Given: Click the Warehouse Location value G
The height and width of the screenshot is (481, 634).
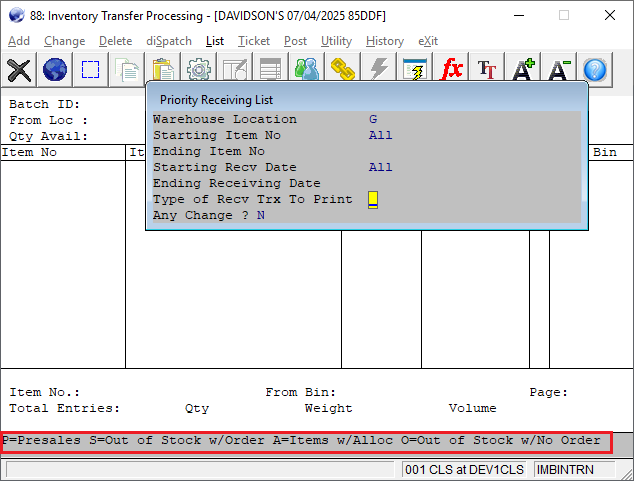Looking at the screenshot, I should point(373,119).
